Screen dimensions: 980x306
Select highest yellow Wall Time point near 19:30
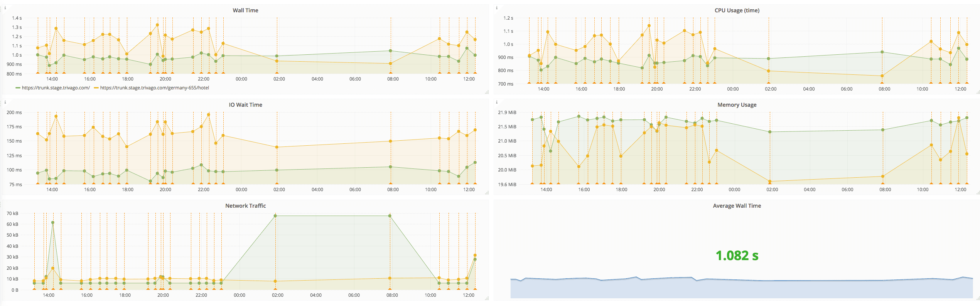coord(157,25)
